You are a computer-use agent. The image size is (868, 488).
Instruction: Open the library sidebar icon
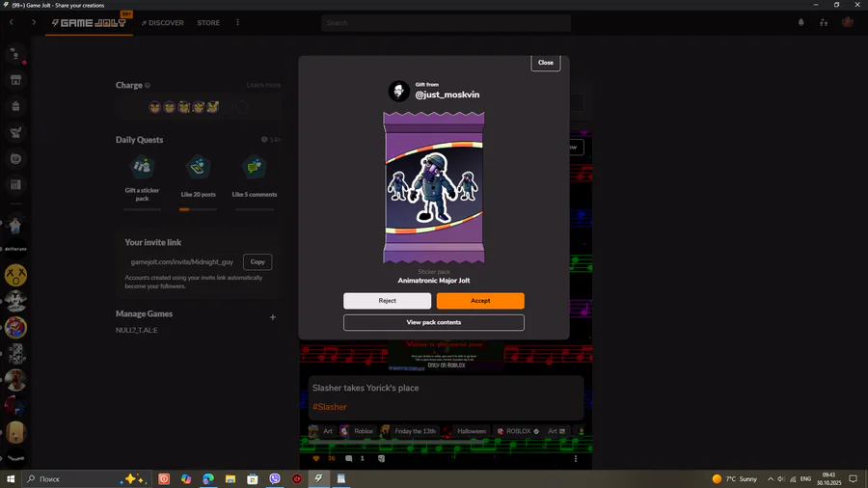(x=15, y=185)
